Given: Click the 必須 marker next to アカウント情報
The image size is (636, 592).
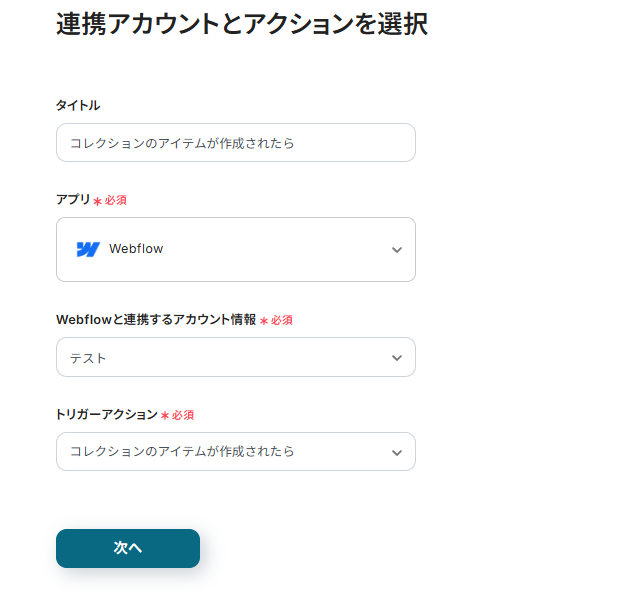Looking at the screenshot, I should point(282,320).
